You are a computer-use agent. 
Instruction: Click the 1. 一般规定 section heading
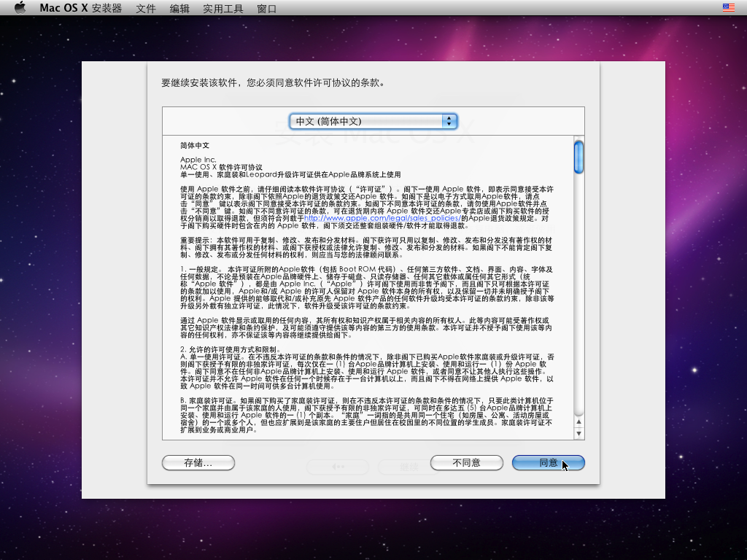point(201,270)
